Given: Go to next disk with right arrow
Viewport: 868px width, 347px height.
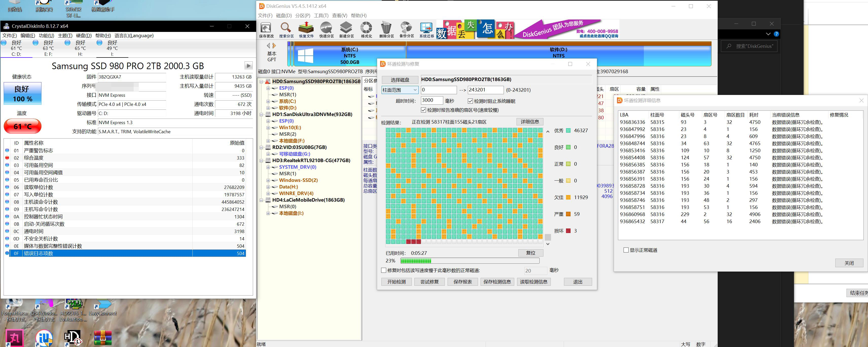Looking at the screenshot, I should click(274, 45).
